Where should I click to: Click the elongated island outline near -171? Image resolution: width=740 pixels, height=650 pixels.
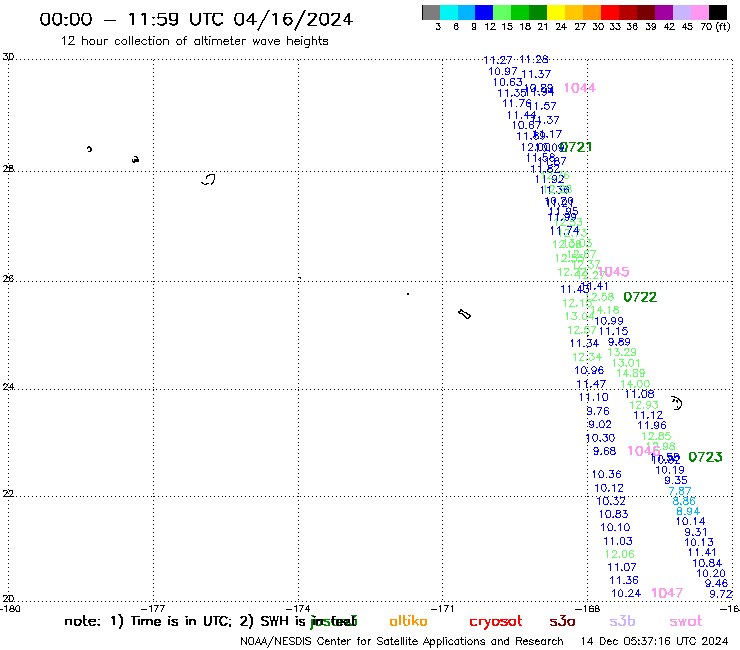coord(464,314)
